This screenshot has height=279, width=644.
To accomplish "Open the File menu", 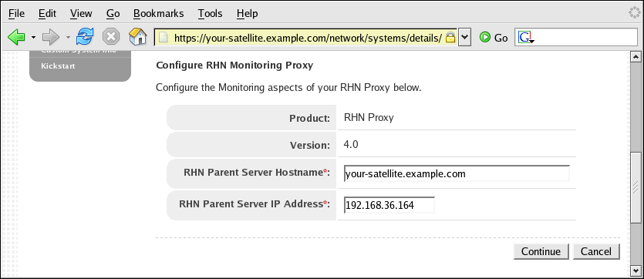I will tap(16, 14).
